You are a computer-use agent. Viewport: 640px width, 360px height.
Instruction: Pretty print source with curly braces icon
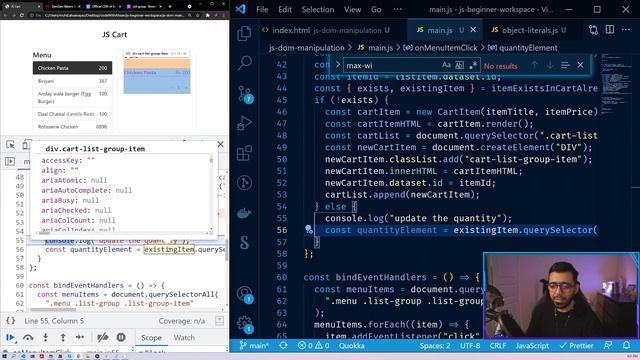(10, 321)
